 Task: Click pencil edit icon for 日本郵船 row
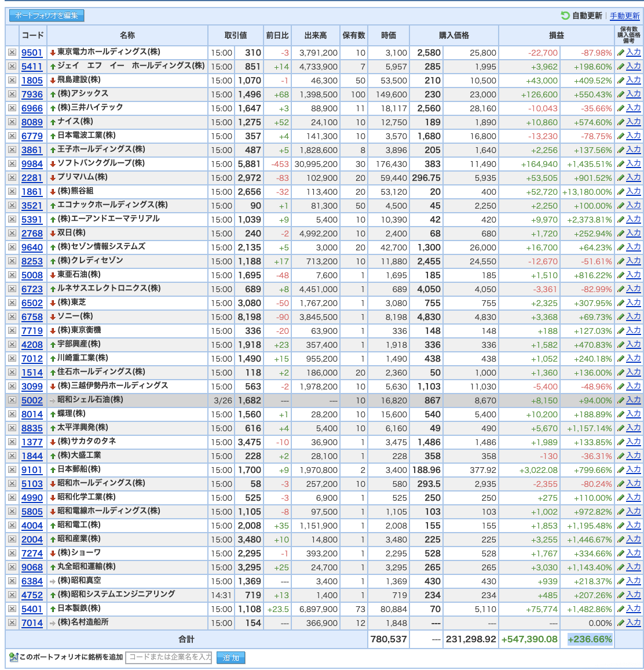point(620,470)
